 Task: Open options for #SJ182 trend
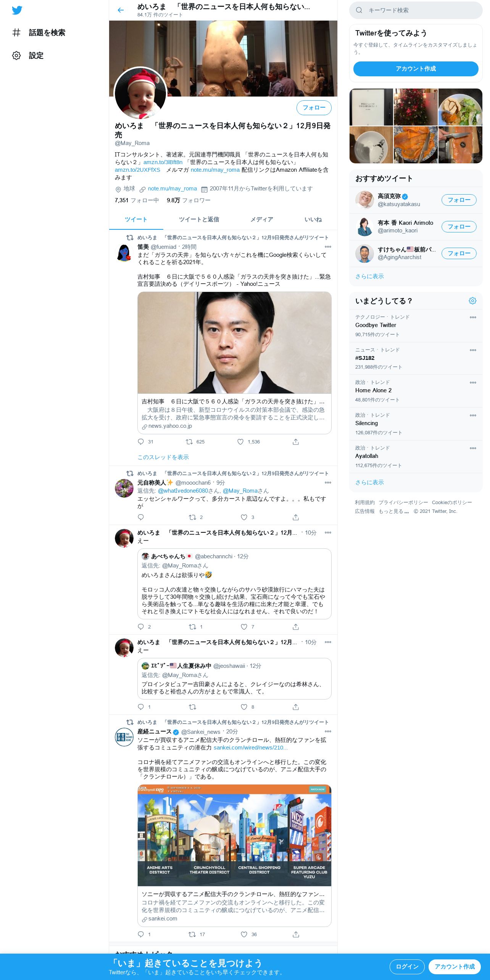coord(473,350)
